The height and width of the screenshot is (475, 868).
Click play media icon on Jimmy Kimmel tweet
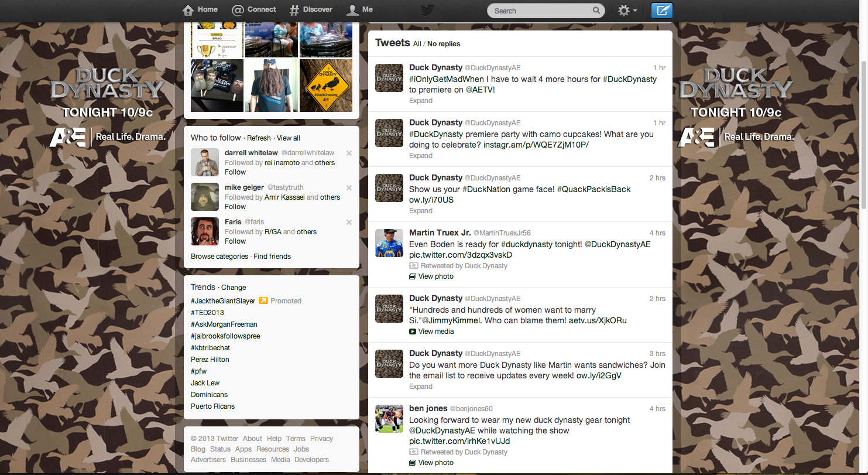click(413, 332)
